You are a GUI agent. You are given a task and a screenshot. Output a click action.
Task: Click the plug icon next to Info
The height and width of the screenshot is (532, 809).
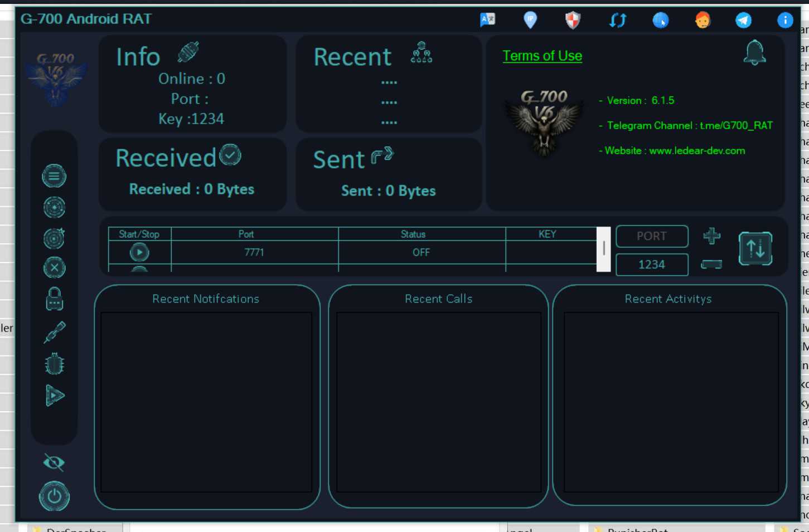tap(188, 52)
